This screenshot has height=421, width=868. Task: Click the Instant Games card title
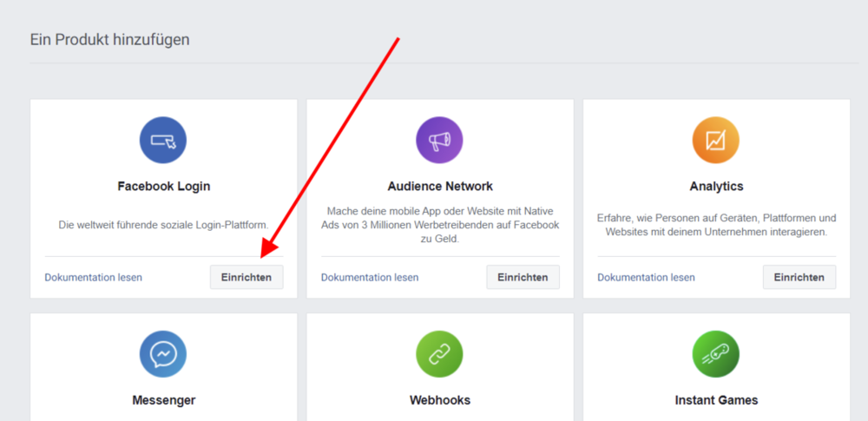716,400
